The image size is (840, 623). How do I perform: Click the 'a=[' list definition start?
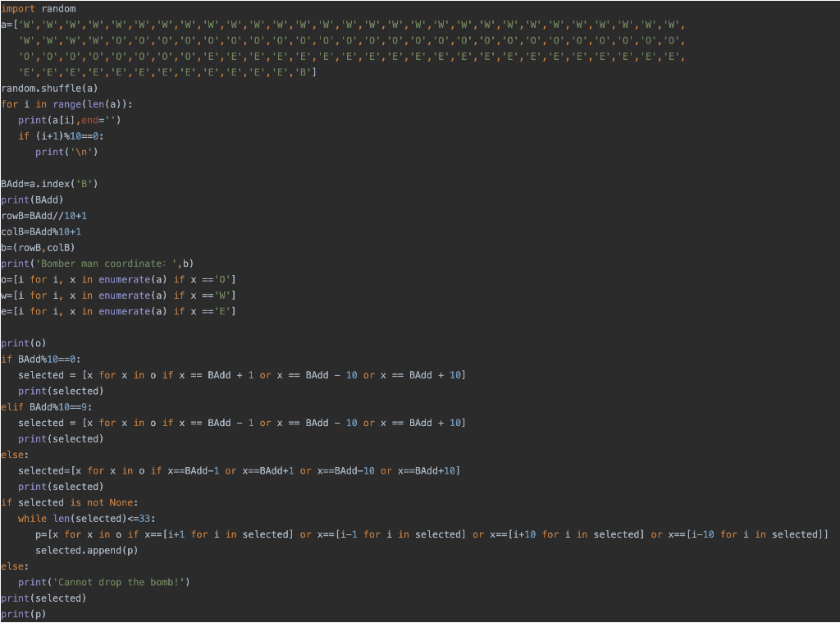10,25
